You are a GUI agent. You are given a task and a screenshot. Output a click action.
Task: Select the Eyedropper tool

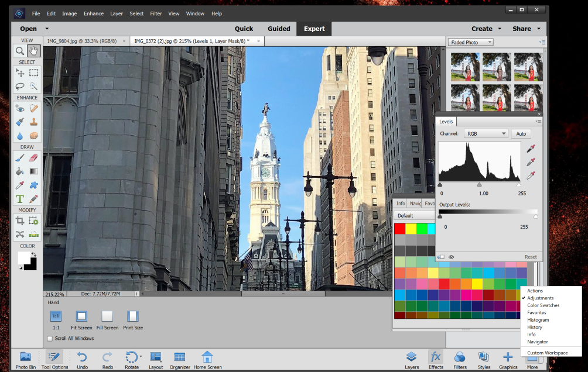pyautogui.click(x=19, y=185)
